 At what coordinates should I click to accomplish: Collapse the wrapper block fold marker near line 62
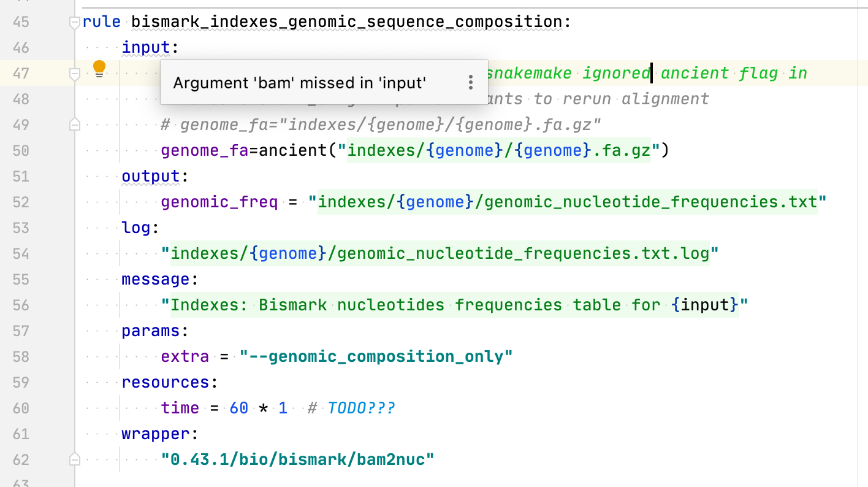[74, 459]
